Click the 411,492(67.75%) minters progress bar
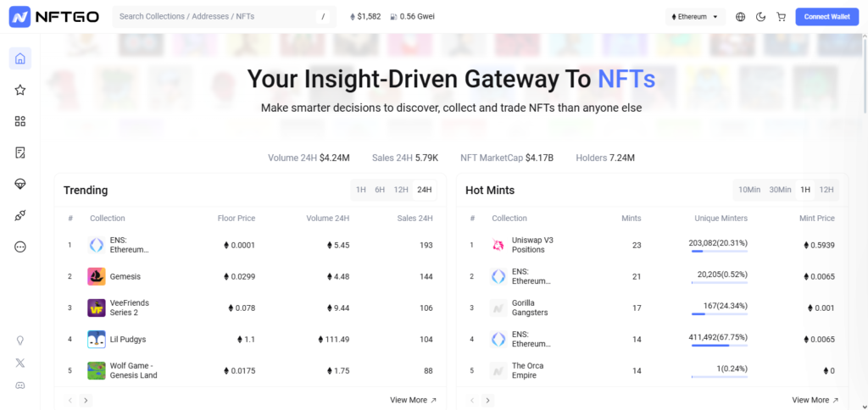Viewport: 868px width, 410px height. [719, 346]
